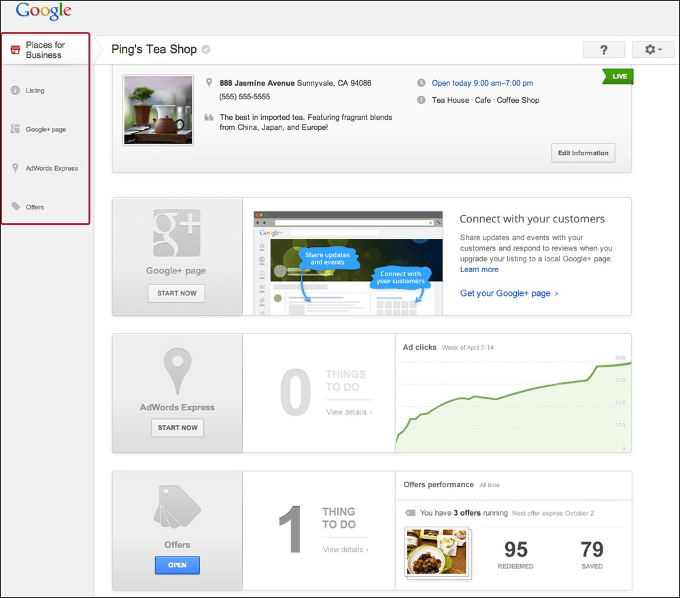Image resolution: width=680 pixels, height=598 pixels.
Task: Click the Offers tag icon in the sidebar
Action: click(x=16, y=206)
